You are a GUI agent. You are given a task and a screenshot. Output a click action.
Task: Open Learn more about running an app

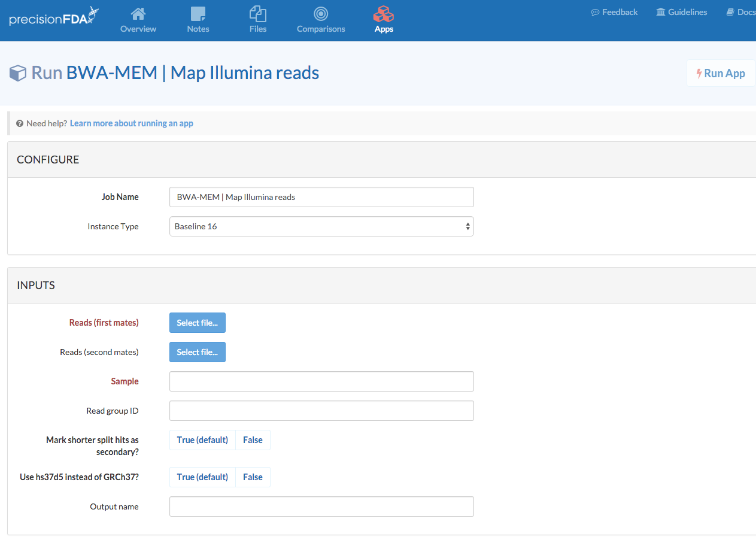132,123
